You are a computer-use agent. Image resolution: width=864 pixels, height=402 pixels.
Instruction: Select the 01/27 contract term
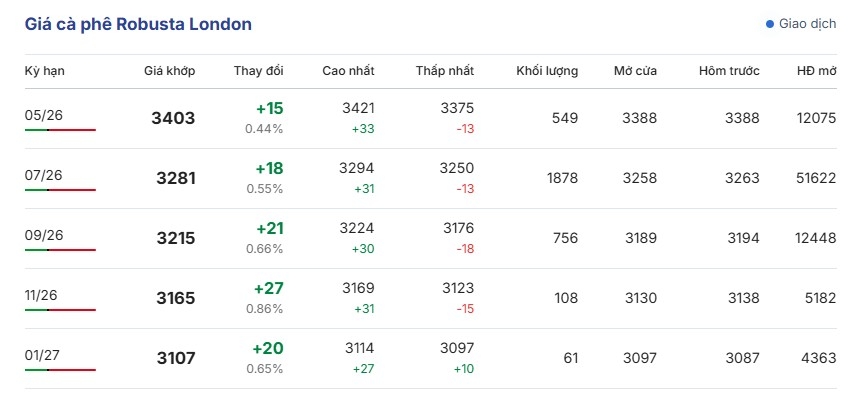[x=42, y=355]
